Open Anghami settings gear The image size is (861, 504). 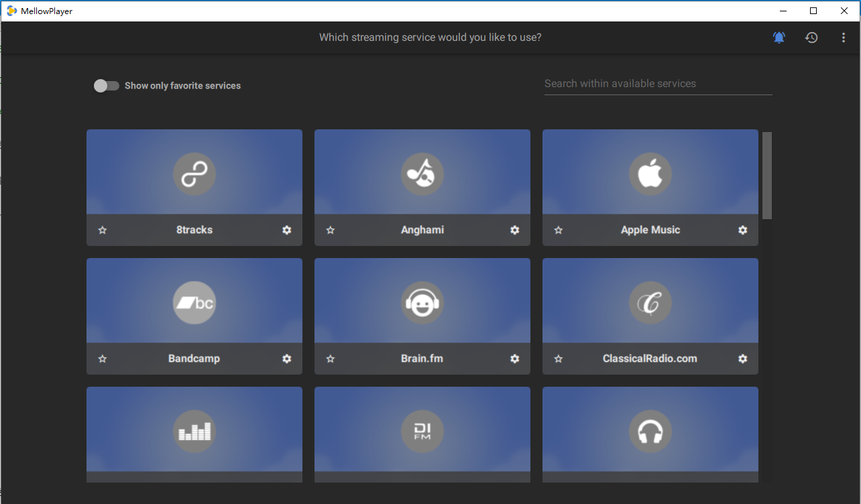pos(515,230)
